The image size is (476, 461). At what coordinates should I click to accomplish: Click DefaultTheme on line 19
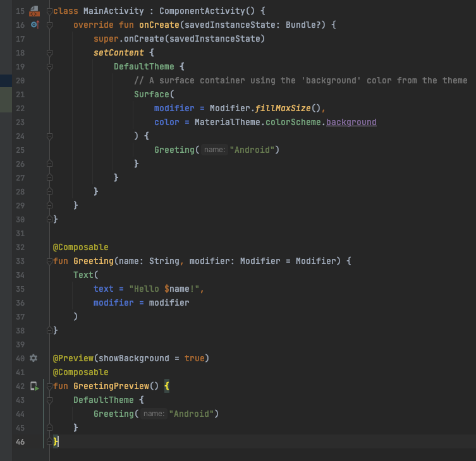click(x=144, y=67)
